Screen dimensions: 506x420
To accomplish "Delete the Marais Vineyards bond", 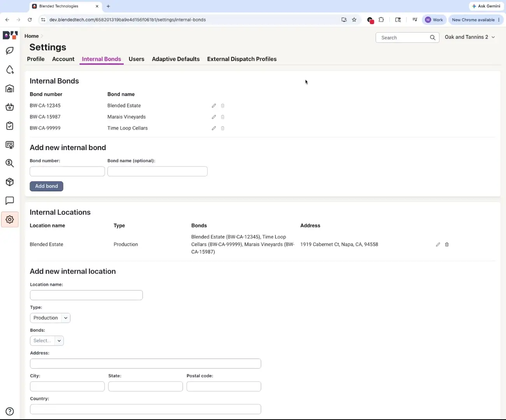I will tap(223, 117).
